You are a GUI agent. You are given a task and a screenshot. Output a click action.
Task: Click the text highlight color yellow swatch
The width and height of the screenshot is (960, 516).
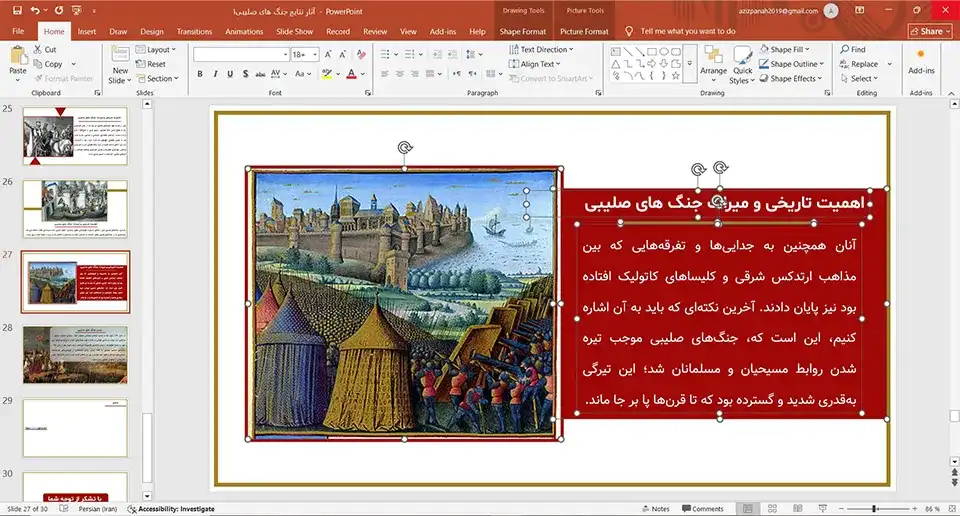pyautogui.click(x=327, y=74)
